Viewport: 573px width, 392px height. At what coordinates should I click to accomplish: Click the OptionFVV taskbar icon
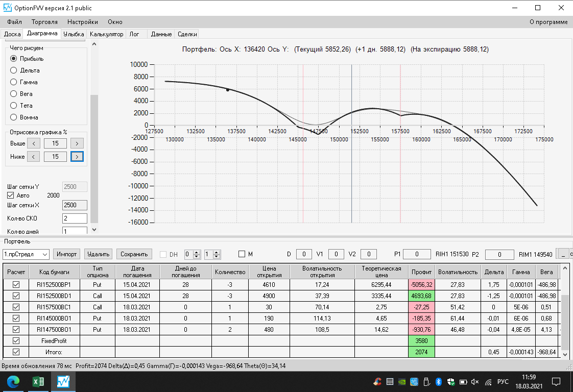pyautogui.click(x=63, y=382)
